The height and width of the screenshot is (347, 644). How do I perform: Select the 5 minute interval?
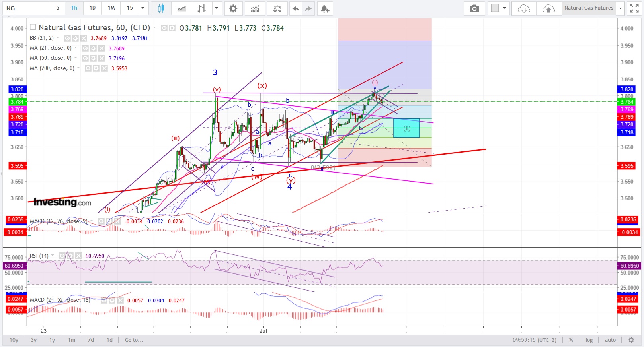coord(58,8)
